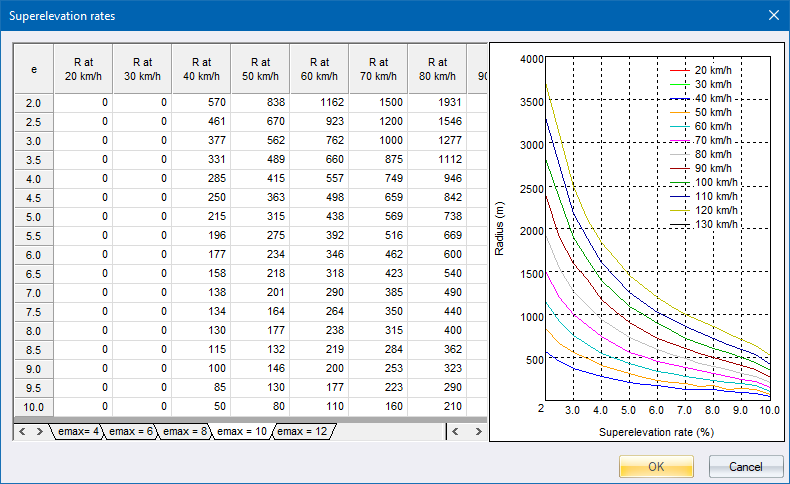Screen dimensions: 790x484
Task: Select row header 10.0
Action: pos(34,407)
